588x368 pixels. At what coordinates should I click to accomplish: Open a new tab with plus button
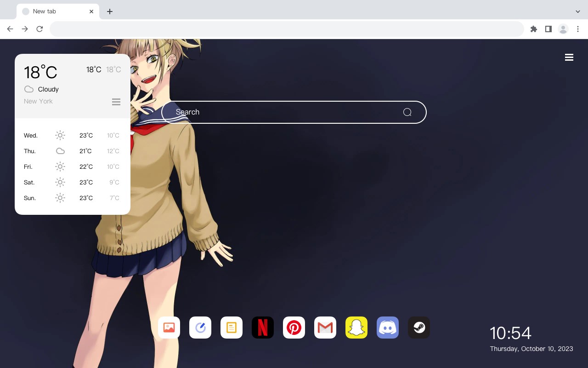109,11
